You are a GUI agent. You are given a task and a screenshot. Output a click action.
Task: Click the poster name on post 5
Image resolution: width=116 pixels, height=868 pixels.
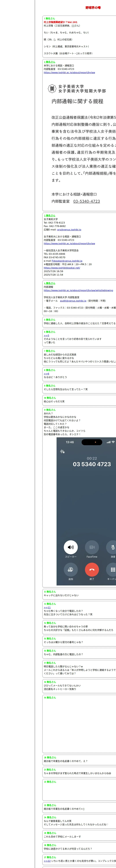pyautogui.click(x=50, y=320)
